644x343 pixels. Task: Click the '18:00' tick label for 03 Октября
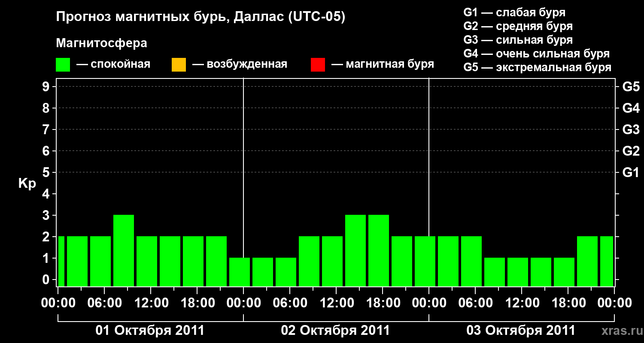[568, 303]
